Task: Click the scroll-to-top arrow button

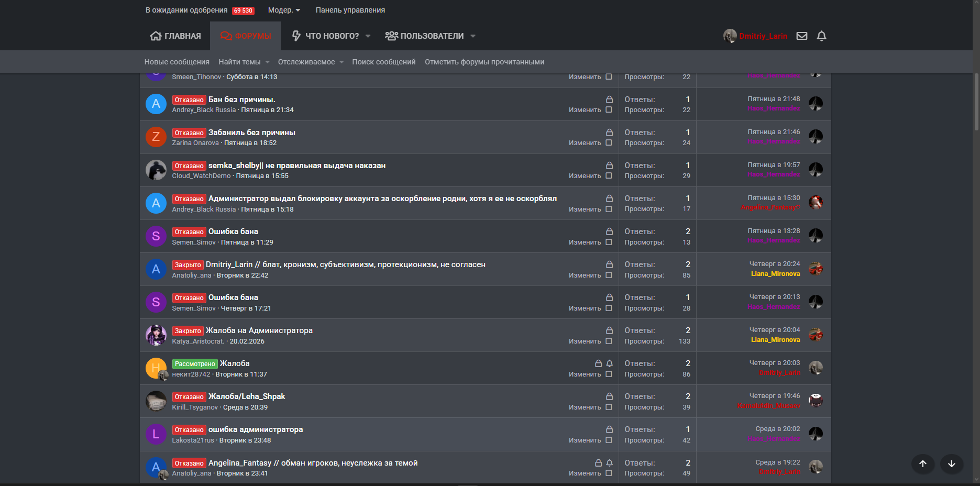Action: click(923, 463)
